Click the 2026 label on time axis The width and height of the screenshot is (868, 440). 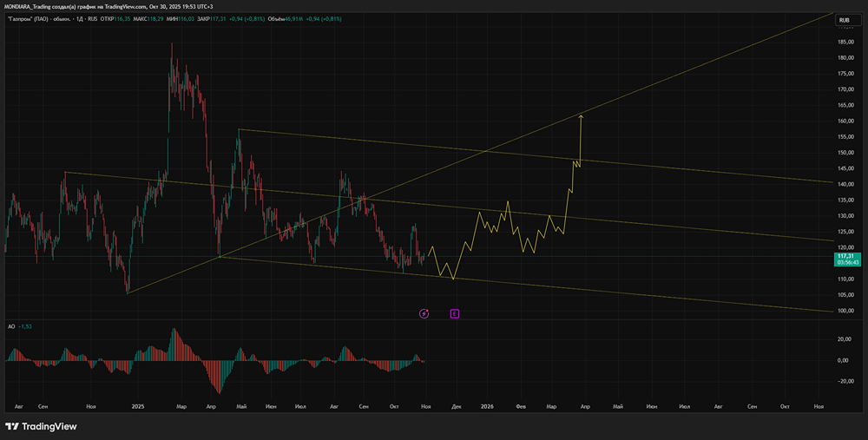[x=487, y=406]
